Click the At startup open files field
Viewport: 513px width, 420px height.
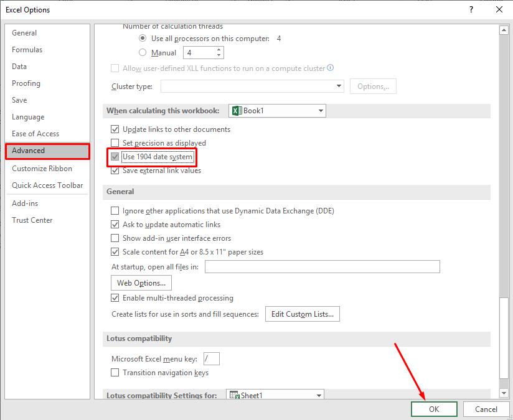(x=322, y=266)
